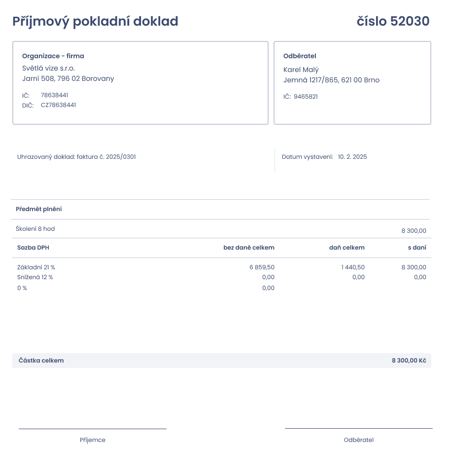Click the bez daně celkem column header
The height and width of the screenshot is (476, 451).
(249, 248)
